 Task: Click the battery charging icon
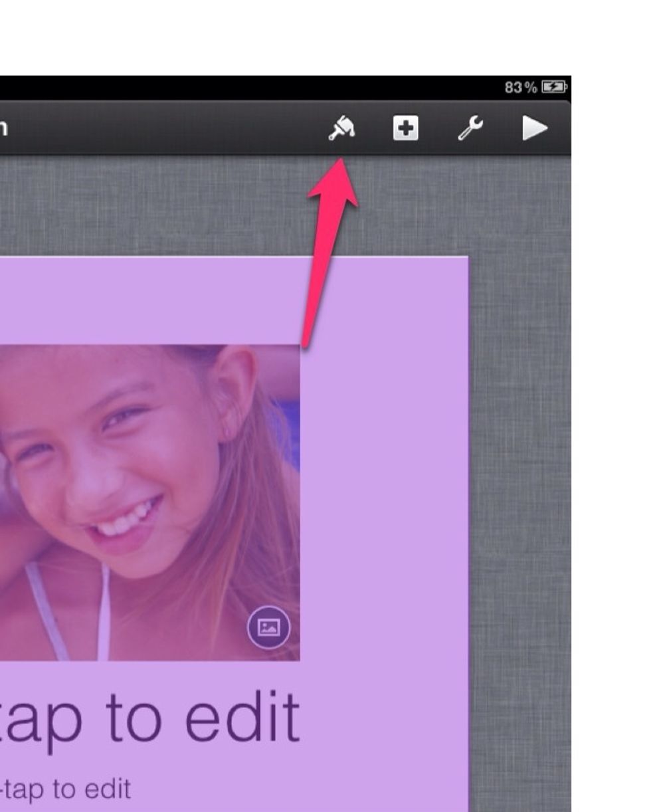(553, 87)
